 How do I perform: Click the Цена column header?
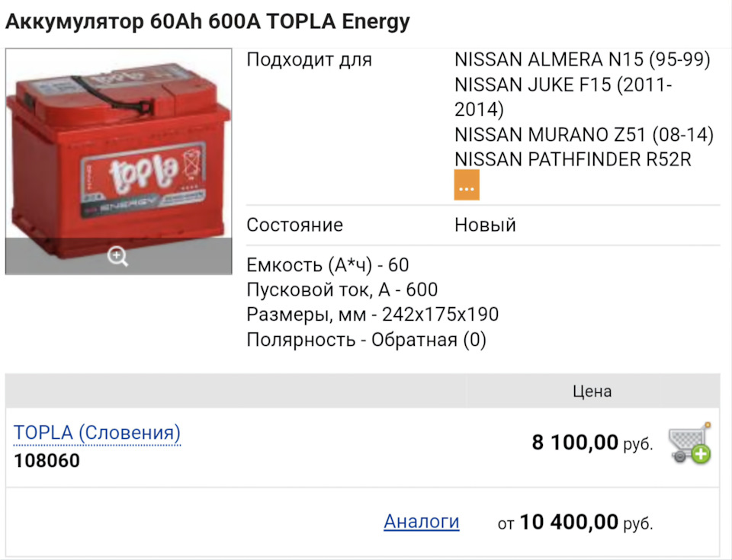point(592,392)
